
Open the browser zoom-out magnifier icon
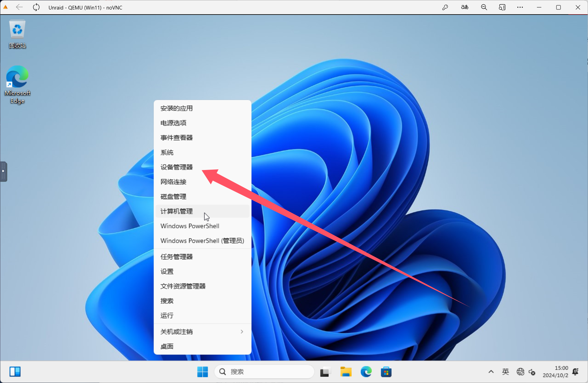[484, 7]
